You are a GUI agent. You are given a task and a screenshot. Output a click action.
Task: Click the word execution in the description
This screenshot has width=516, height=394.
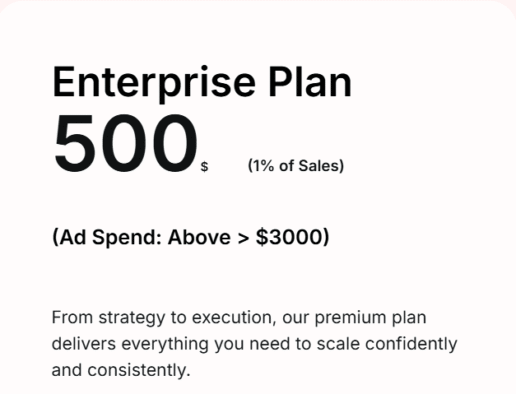tap(234, 318)
